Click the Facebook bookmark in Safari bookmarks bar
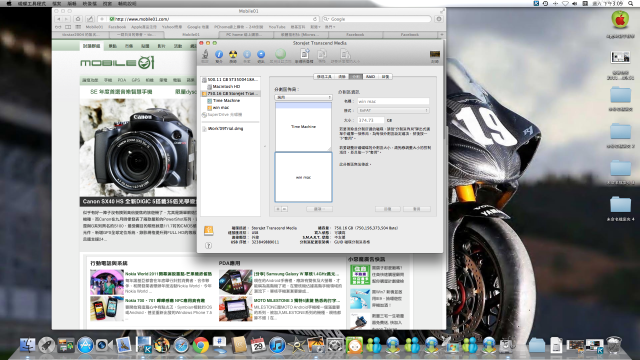The height and width of the screenshot is (360, 640). click(x=117, y=27)
